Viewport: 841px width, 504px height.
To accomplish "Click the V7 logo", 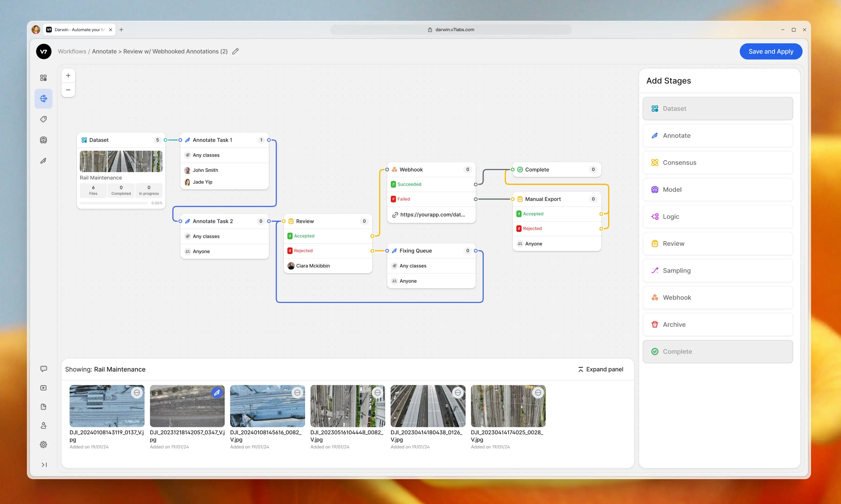I will click(x=44, y=51).
